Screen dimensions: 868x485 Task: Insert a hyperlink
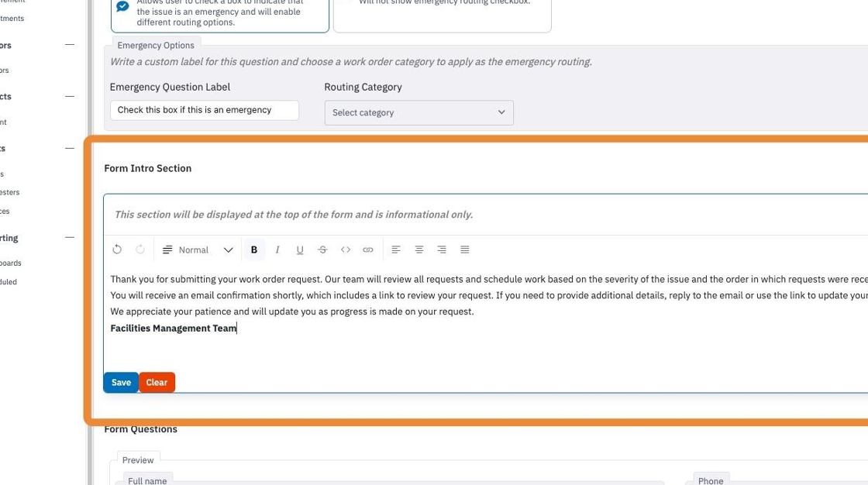(368, 249)
